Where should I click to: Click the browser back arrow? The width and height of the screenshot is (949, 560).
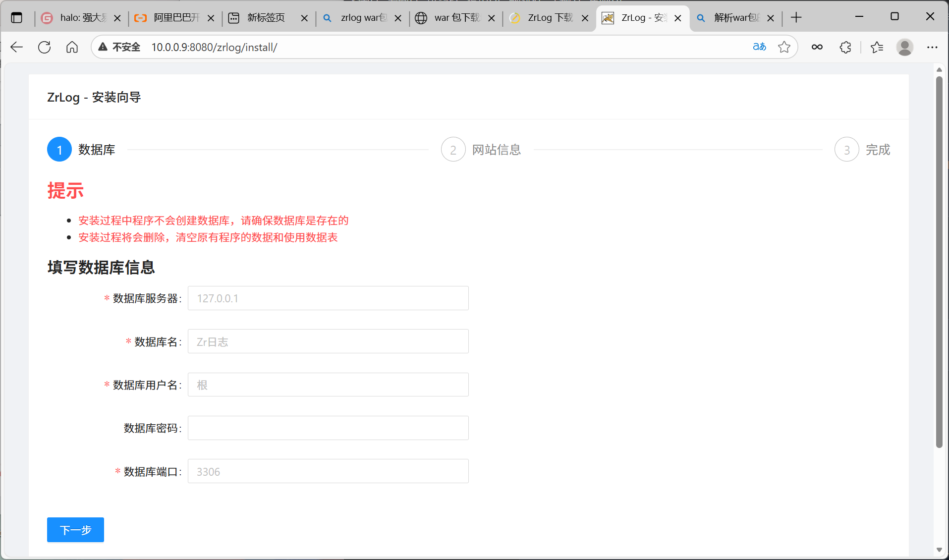click(x=17, y=47)
